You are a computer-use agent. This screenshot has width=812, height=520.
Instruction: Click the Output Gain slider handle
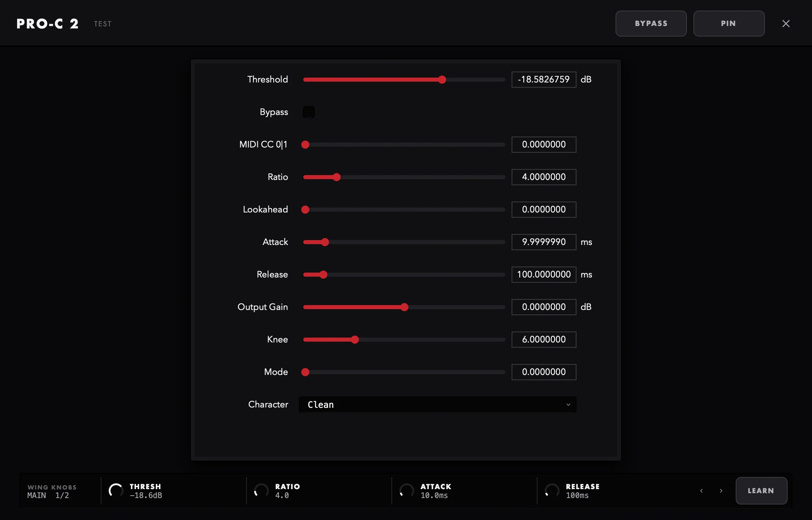coord(404,307)
